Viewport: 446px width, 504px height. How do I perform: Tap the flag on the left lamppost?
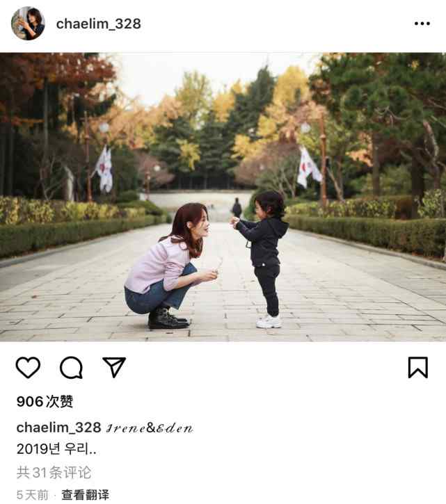(104, 170)
